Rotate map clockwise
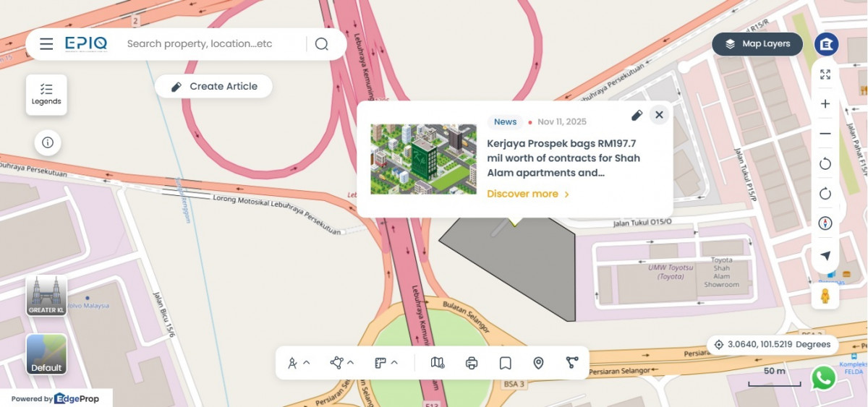The height and width of the screenshot is (407, 868). coord(825,194)
